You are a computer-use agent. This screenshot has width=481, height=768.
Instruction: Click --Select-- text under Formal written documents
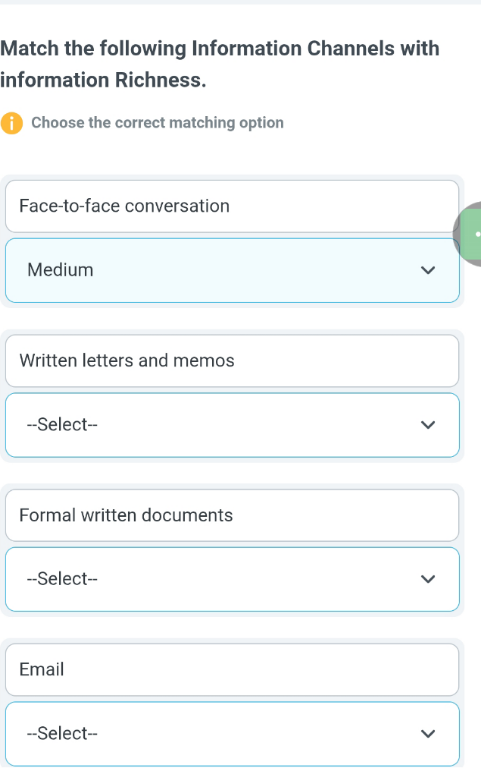pos(62,578)
